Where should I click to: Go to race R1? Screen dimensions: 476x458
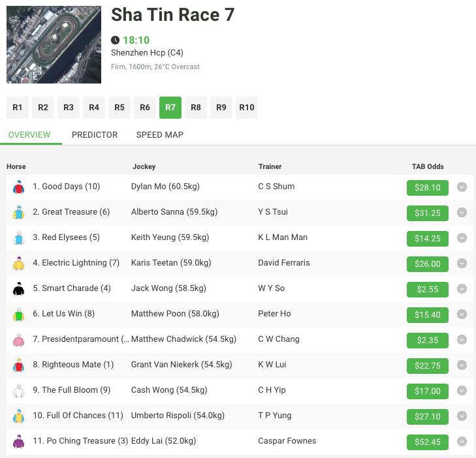(18, 108)
